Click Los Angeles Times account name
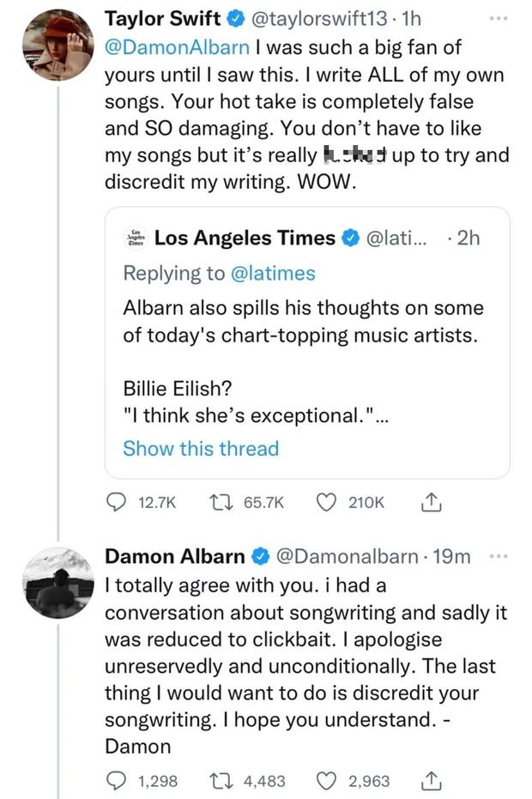Image resolution: width=532 pixels, height=799 pixels. coord(245,238)
